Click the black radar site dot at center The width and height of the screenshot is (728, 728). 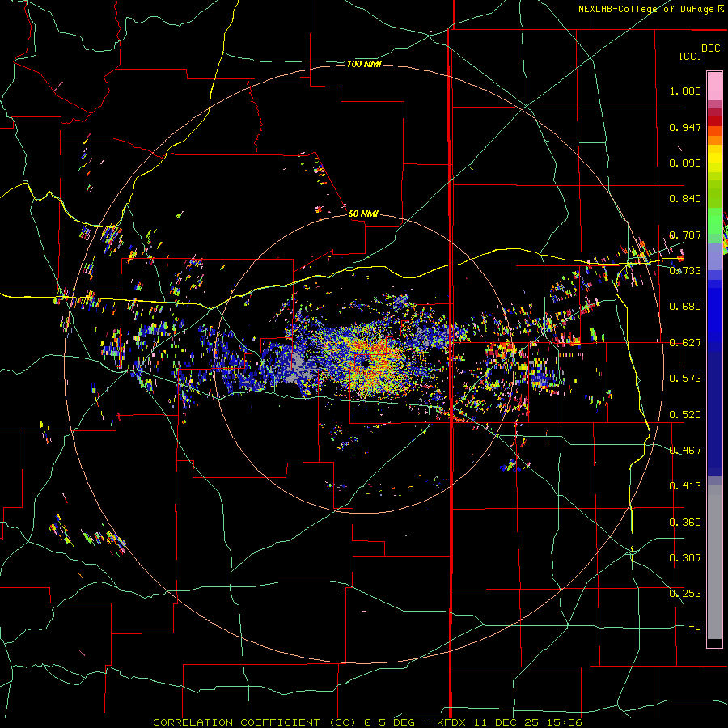point(366,365)
